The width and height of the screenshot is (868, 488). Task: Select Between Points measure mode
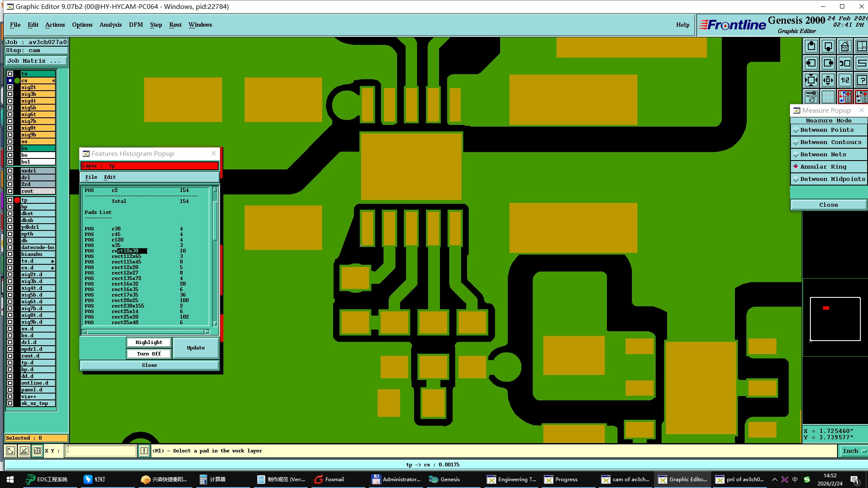coord(826,130)
